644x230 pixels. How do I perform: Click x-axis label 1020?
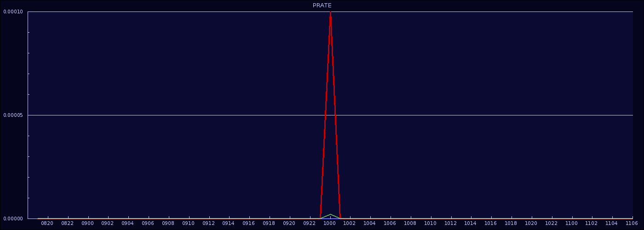click(531, 224)
